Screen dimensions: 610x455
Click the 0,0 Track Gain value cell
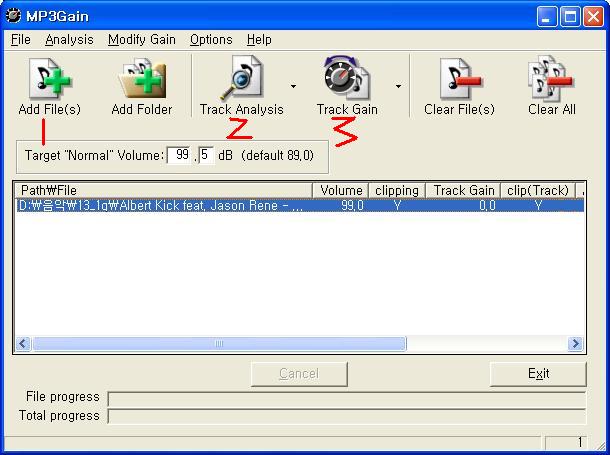point(487,205)
